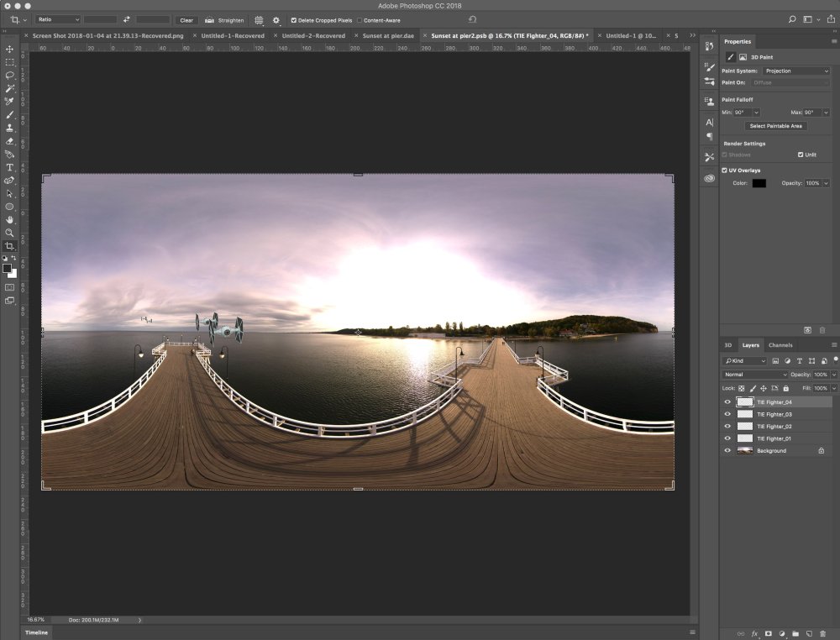
Task: Open the Clone Source panel icon
Action: coord(709,102)
